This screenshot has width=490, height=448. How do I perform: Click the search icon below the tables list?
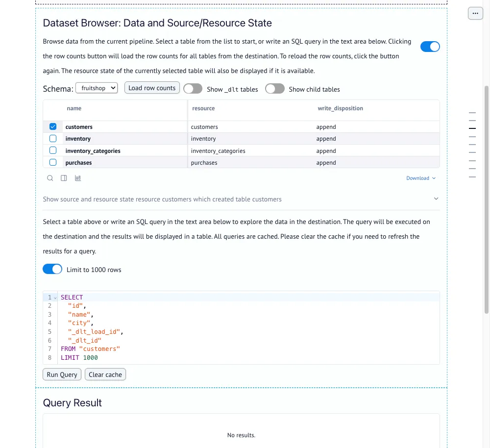(x=50, y=178)
